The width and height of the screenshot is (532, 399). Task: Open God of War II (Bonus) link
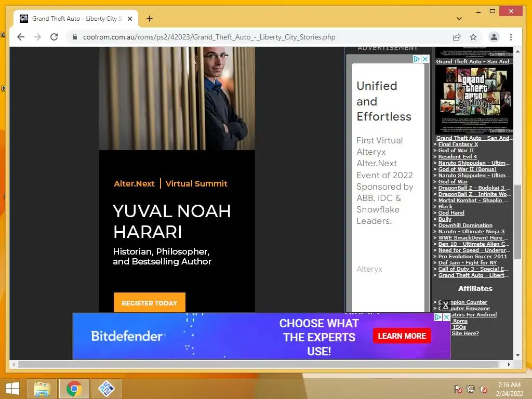click(x=467, y=169)
